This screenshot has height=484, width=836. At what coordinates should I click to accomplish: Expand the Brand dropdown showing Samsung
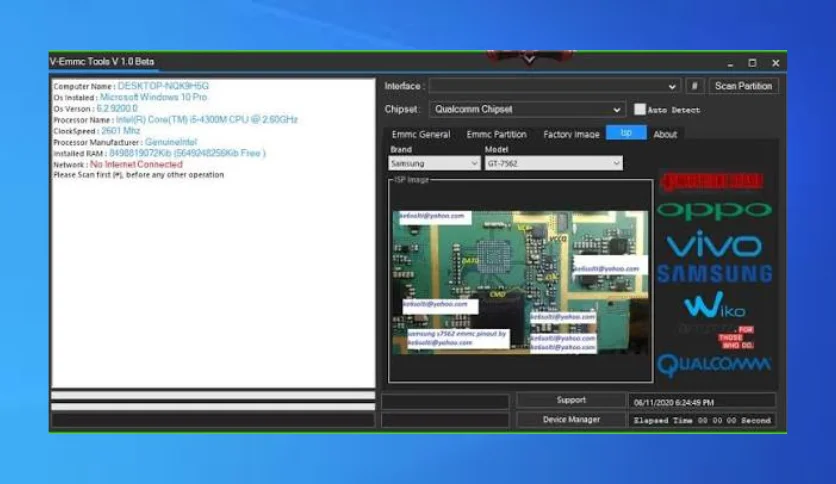point(434,163)
